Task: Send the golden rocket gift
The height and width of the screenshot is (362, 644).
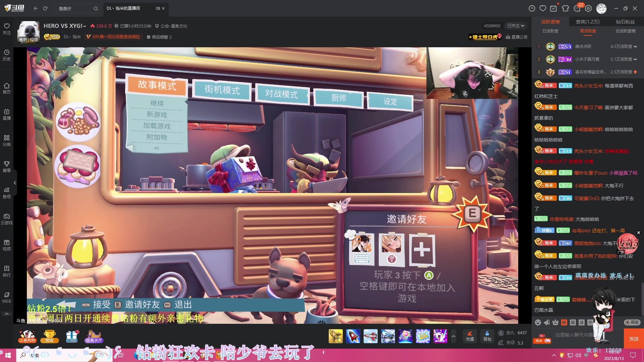Action: coord(335,336)
